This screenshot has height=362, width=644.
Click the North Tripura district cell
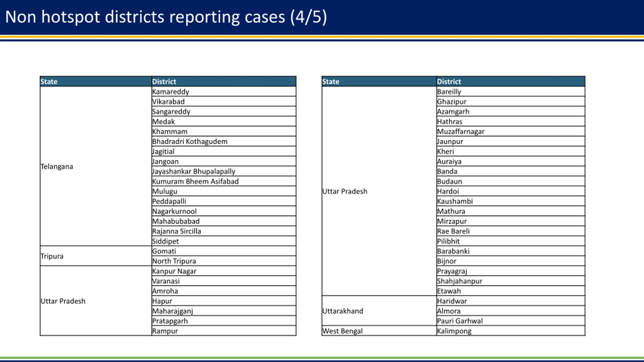pos(224,261)
